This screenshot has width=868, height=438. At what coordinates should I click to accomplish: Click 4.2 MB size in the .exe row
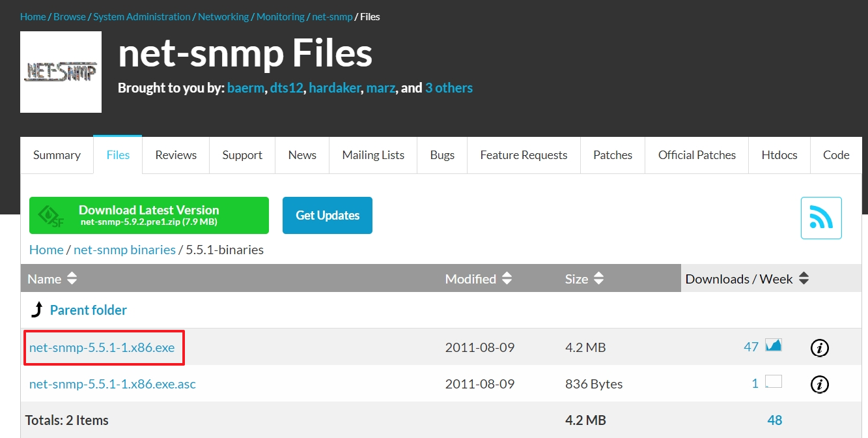585,347
